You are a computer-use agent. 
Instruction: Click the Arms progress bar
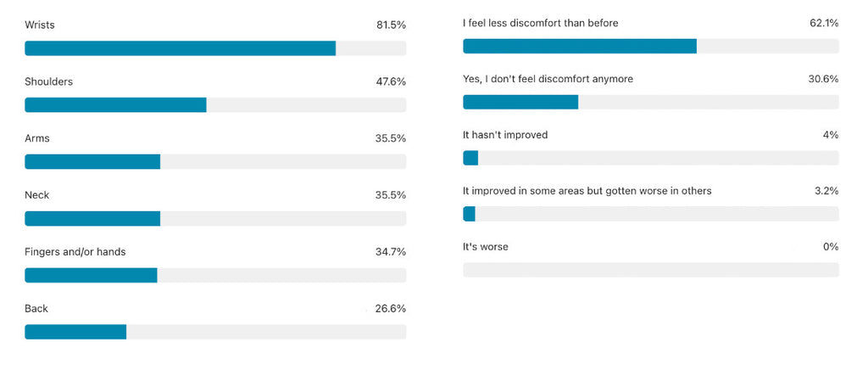[x=215, y=161]
